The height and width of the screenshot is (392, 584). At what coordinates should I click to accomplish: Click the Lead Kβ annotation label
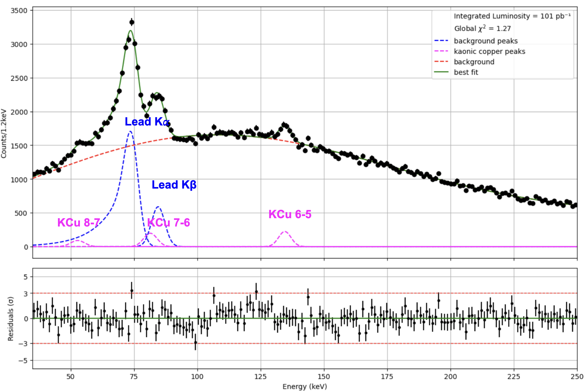click(x=174, y=185)
